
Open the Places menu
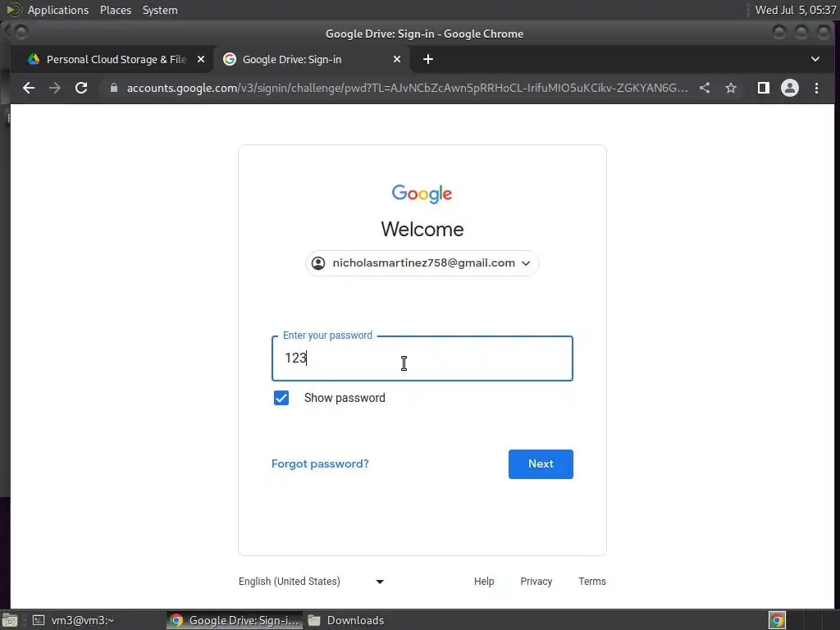pyautogui.click(x=116, y=10)
